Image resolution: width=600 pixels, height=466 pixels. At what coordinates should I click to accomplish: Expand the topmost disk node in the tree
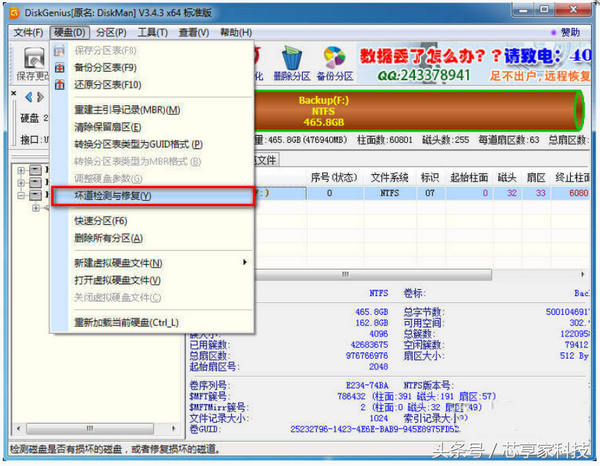(x=23, y=171)
